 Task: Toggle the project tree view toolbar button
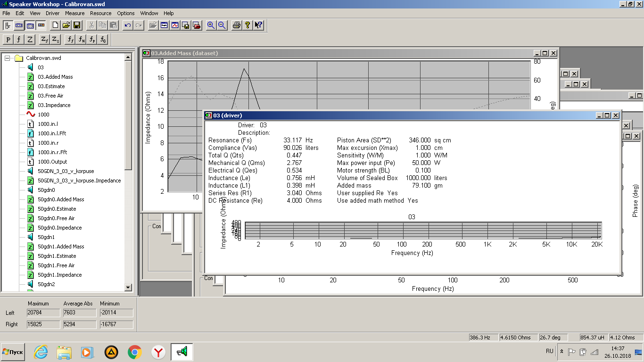8,25
